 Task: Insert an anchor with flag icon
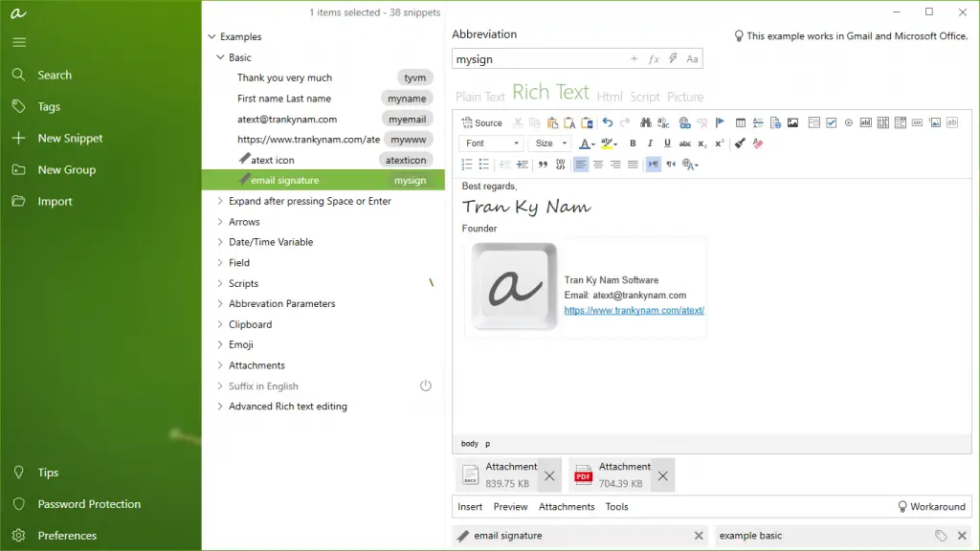pyautogui.click(x=720, y=123)
